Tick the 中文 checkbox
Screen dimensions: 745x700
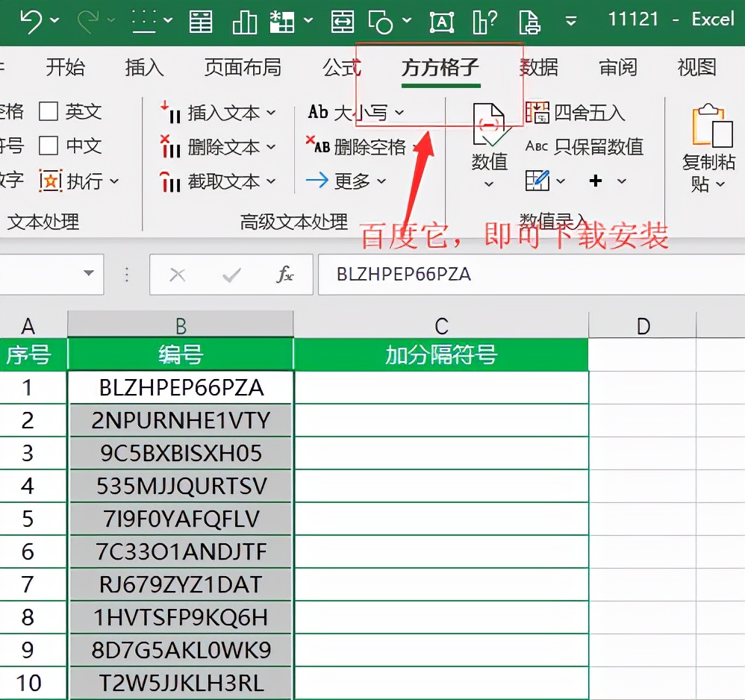(49, 146)
